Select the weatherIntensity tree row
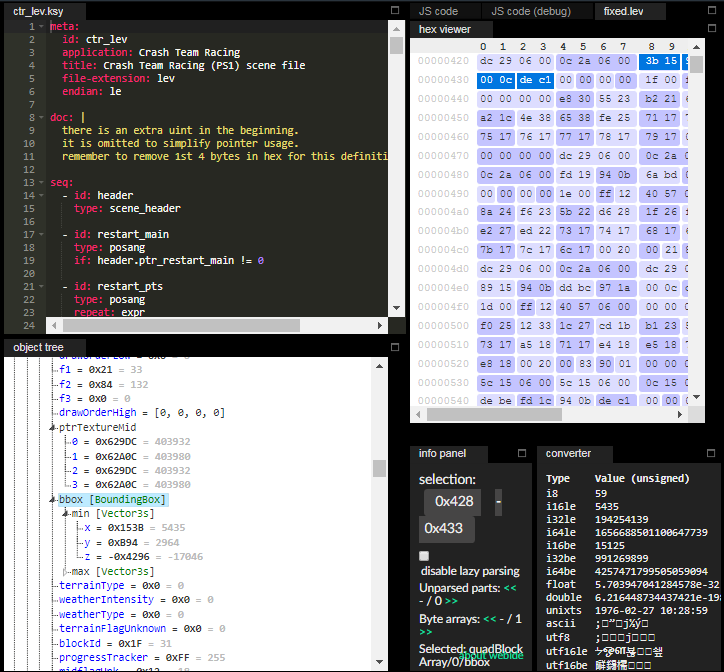Viewport: 724px width, 672px height. click(136, 600)
